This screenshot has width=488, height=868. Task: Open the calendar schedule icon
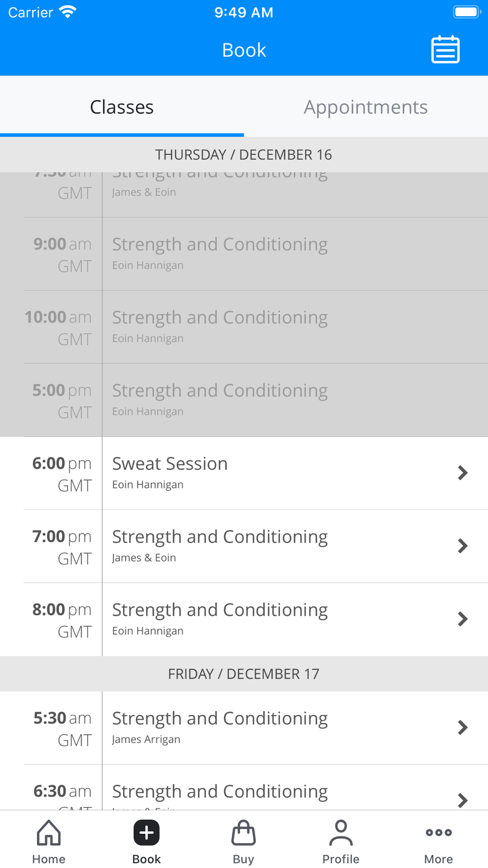pyautogui.click(x=445, y=49)
